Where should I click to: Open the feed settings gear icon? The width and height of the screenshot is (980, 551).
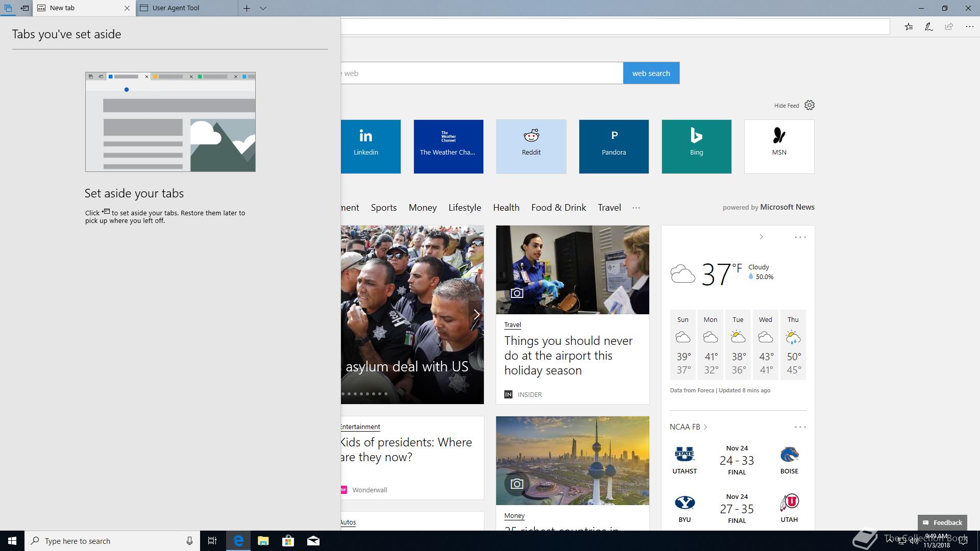[x=810, y=106]
